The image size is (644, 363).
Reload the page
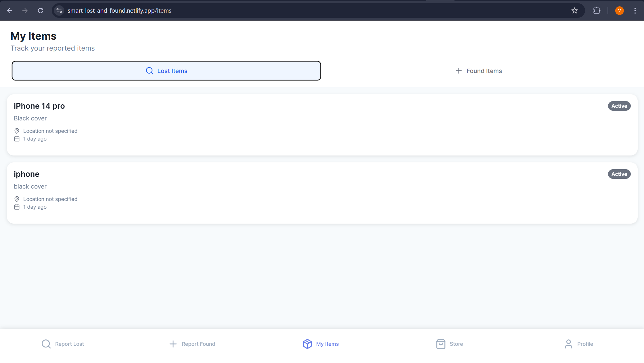[41, 11]
